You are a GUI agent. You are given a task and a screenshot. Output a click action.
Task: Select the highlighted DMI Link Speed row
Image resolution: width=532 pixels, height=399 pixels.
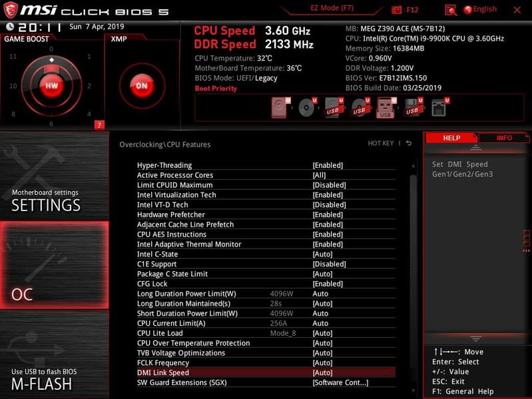point(266,372)
